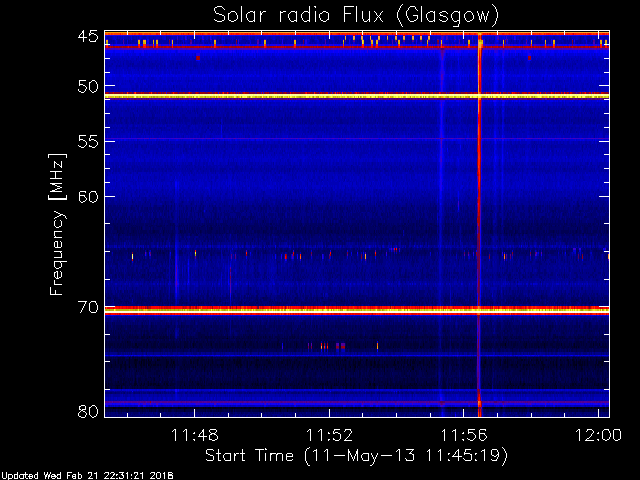Click the 12:00 time tick label
The width and height of the screenshot is (640, 480).
pos(598,435)
